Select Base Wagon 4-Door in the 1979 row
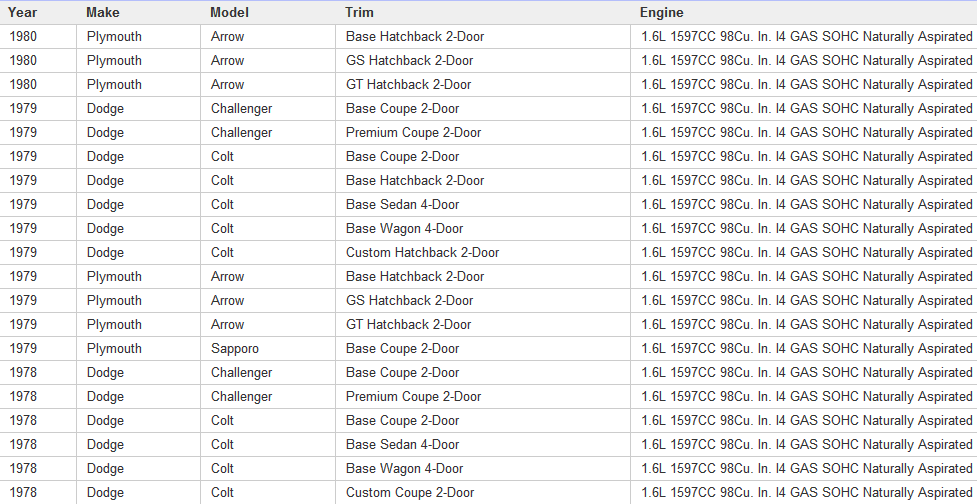Image resolution: width=977 pixels, height=504 pixels. tap(404, 228)
